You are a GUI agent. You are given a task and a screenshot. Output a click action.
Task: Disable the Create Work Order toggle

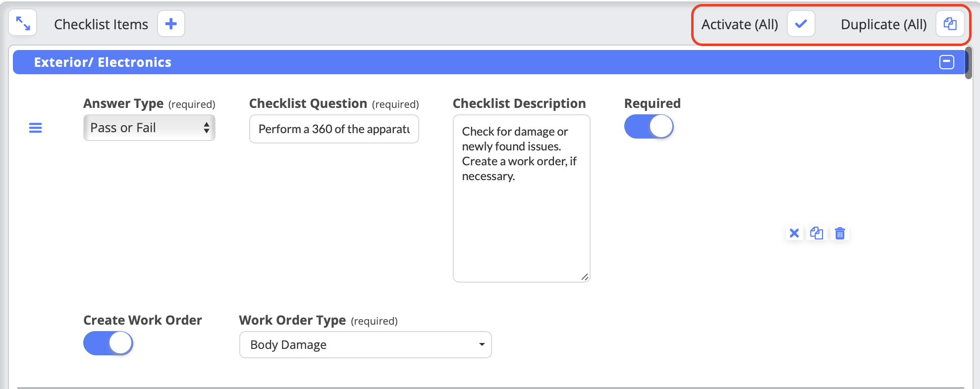click(108, 343)
